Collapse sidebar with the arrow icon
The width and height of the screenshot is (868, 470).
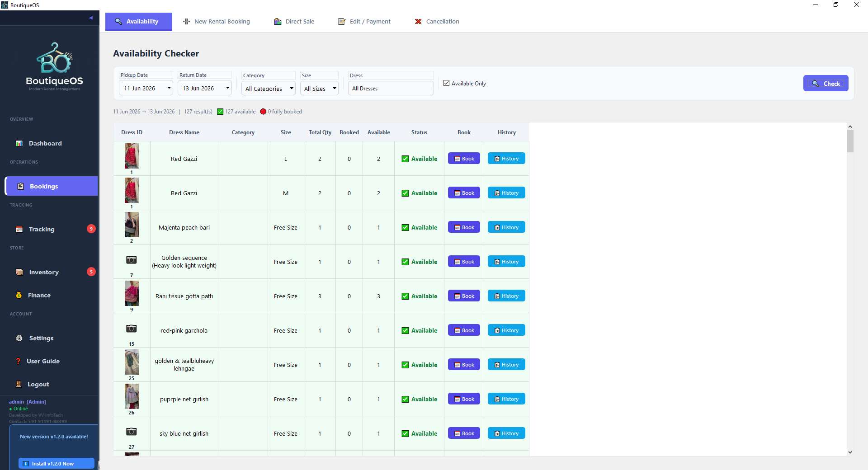pyautogui.click(x=91, y=18)
